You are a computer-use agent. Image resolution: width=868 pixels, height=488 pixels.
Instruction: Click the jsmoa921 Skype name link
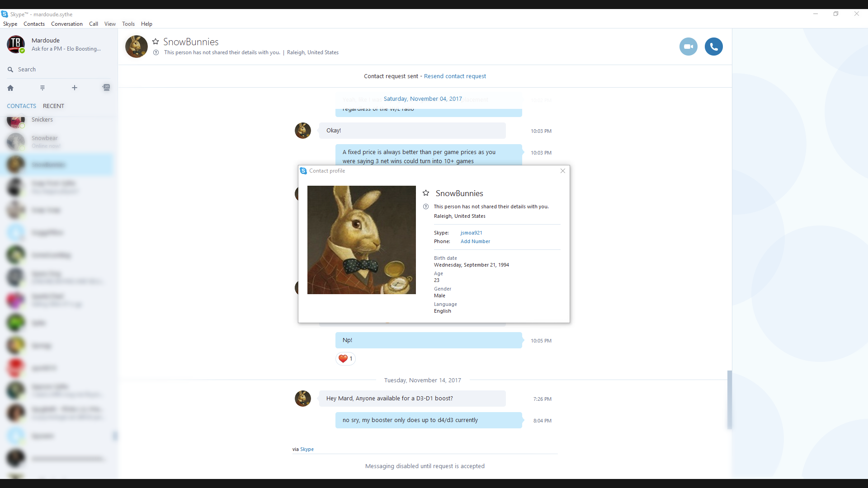tap(471, 233)
